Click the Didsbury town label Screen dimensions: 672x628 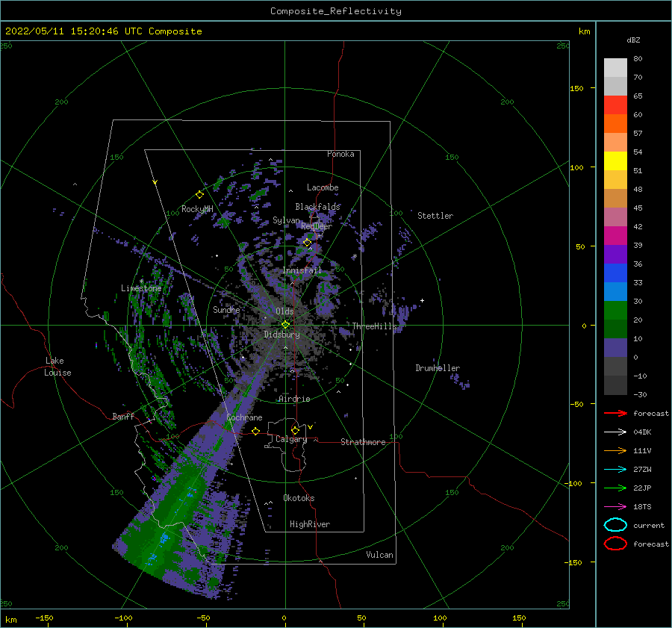point(281,335)
